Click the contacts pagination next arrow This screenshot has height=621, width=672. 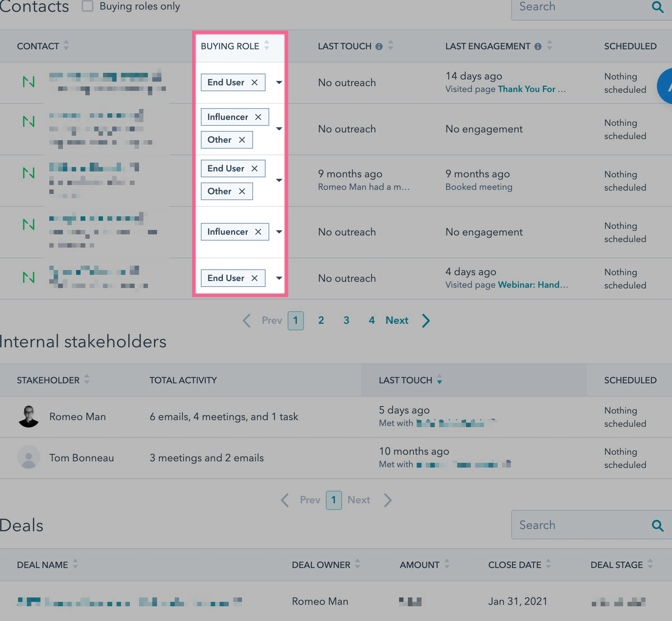pyautogui.click(x=426, y=320)
